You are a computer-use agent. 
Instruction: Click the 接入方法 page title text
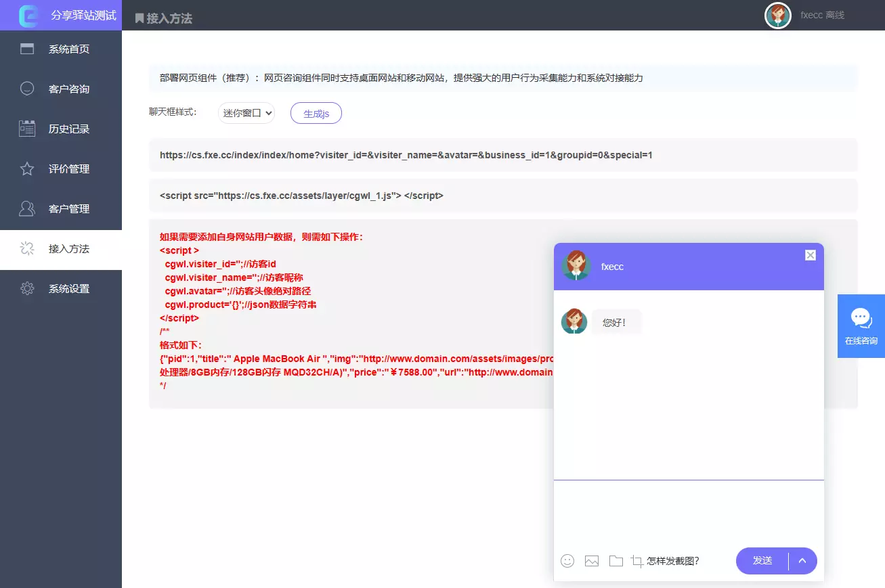click(170, 18)
